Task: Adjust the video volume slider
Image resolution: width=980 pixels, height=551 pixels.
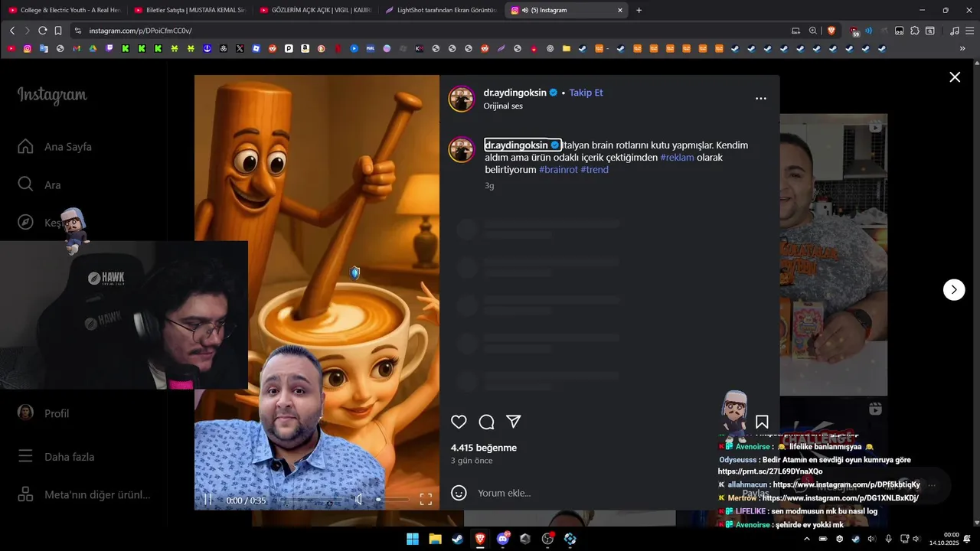Action: point(392,500)
